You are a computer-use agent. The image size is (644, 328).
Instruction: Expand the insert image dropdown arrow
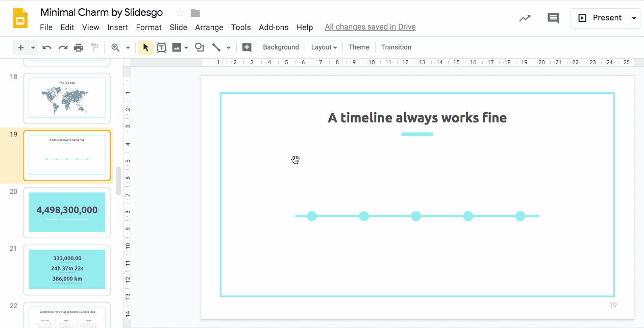point(186,48)
